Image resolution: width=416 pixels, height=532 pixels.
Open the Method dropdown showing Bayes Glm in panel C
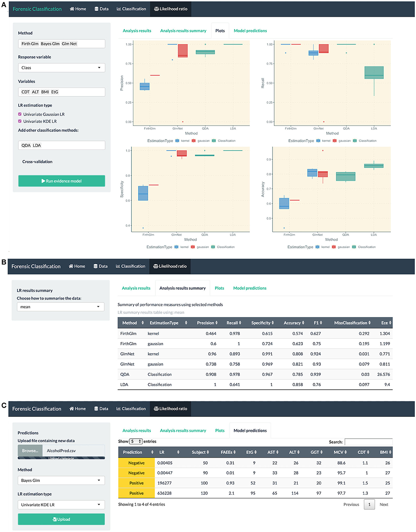(x=61, y=480)
